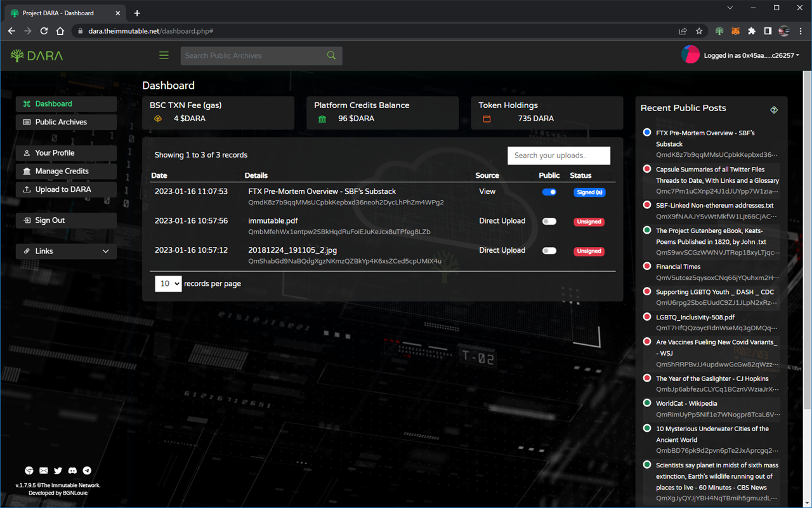The height and width of the screenshot is (508, 812).
Task: Open the Chrome web link icon in the footer
Action: 29,471
